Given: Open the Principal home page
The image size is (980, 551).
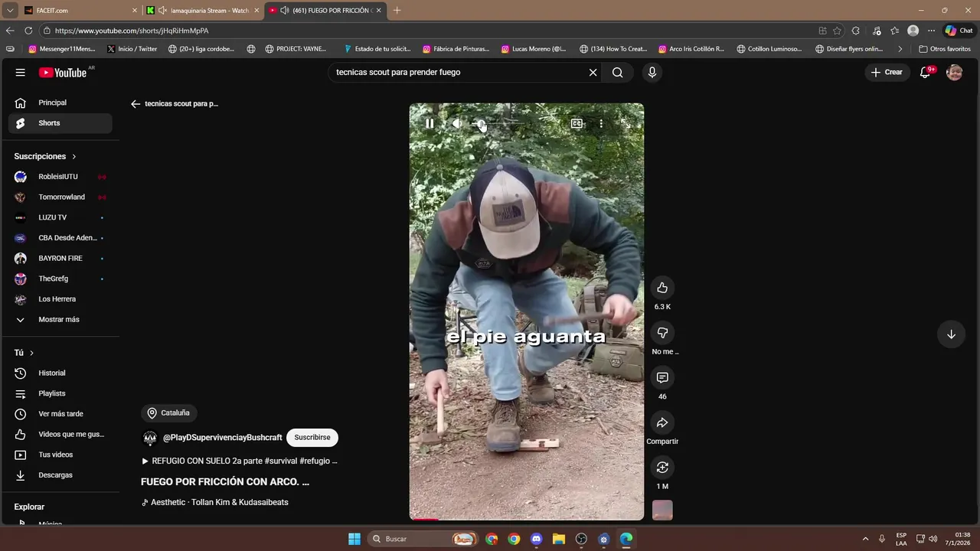Looking at the screenshot, I should 60,103.
